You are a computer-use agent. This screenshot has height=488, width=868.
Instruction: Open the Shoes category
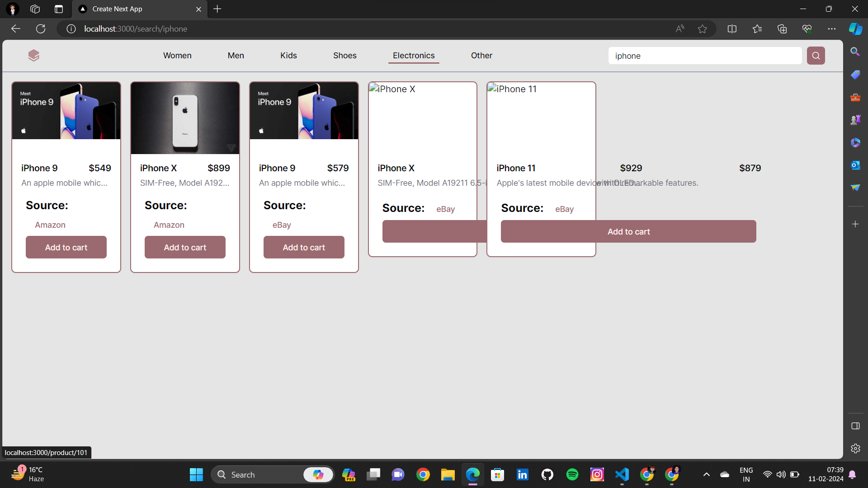pos(344,56)
